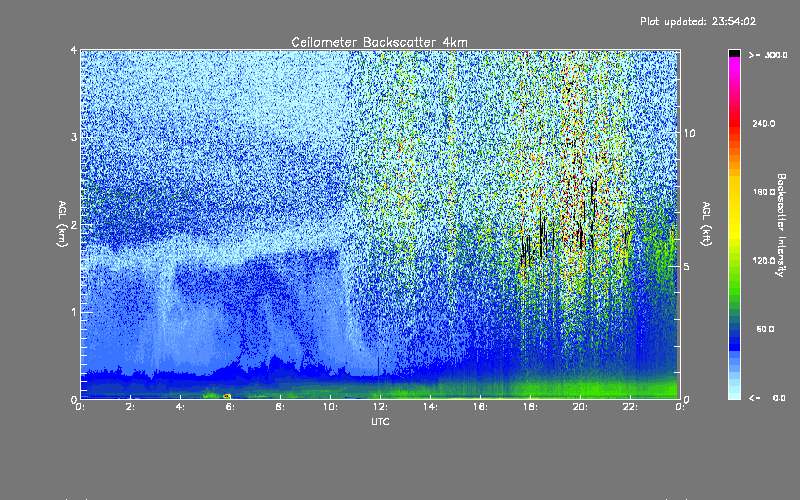Screen dimensions: 800x500
Task: Click the yellow segment of the colorbar
Action: [x=734, y=209]
